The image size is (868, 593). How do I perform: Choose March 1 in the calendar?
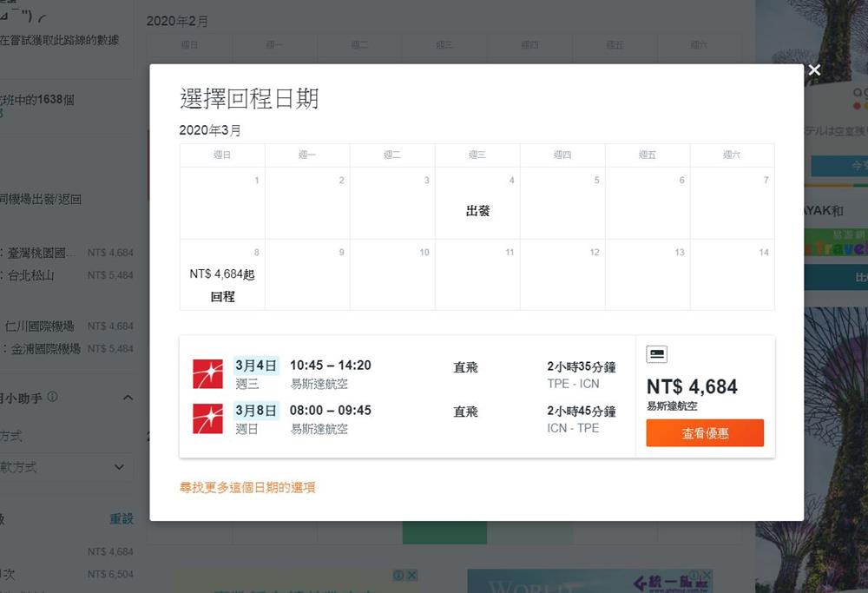[222, 203]
